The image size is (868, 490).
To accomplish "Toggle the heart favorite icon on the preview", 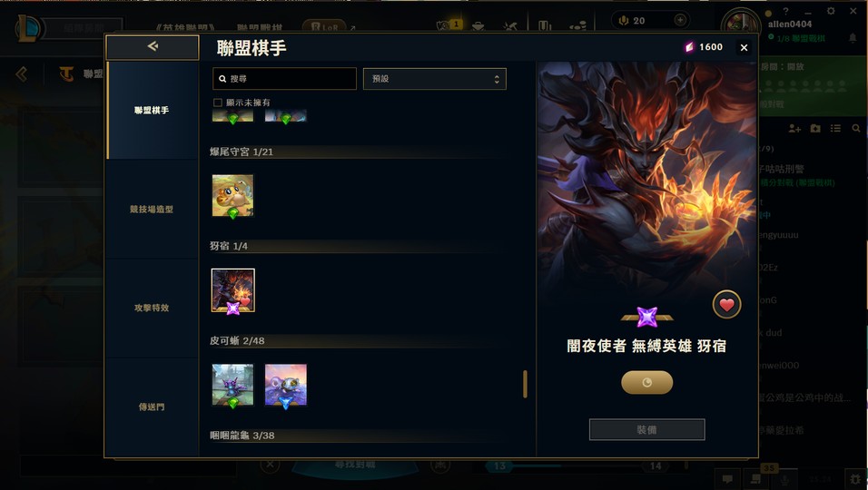I will [x=726, y=304].
